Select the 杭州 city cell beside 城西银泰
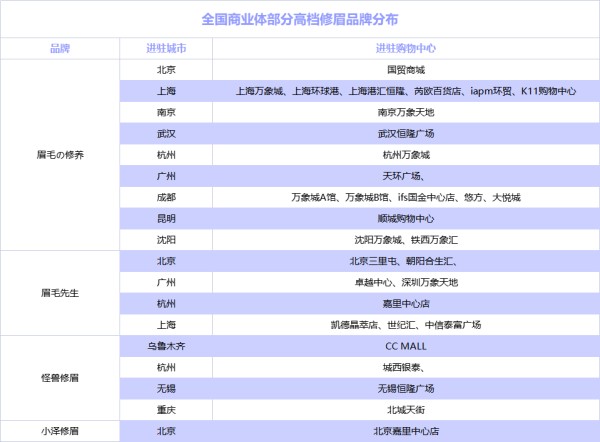Screen dimensions: 600x442 pyautogui.click(x=166, y=368)
